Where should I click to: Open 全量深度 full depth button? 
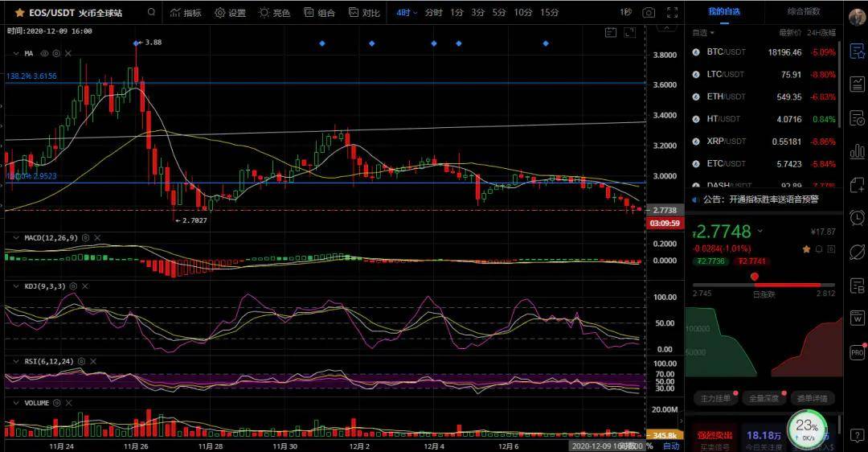point(764,398)
